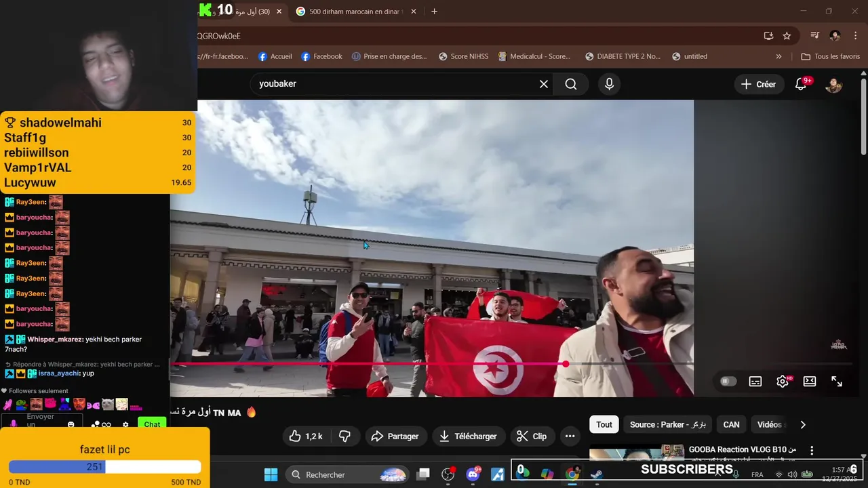Open the Facebook bookmark
The height and width of the screenshot is (488, 868).
321,57
